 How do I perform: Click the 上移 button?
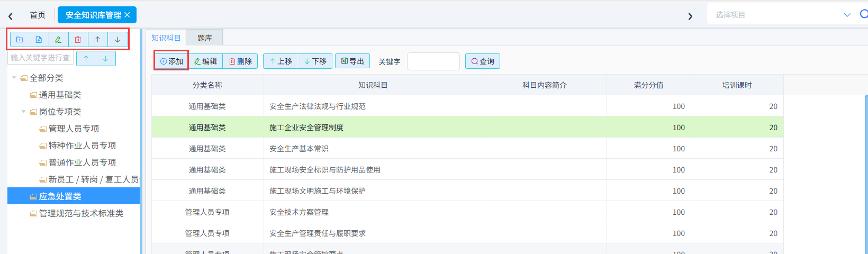(281, 61)
